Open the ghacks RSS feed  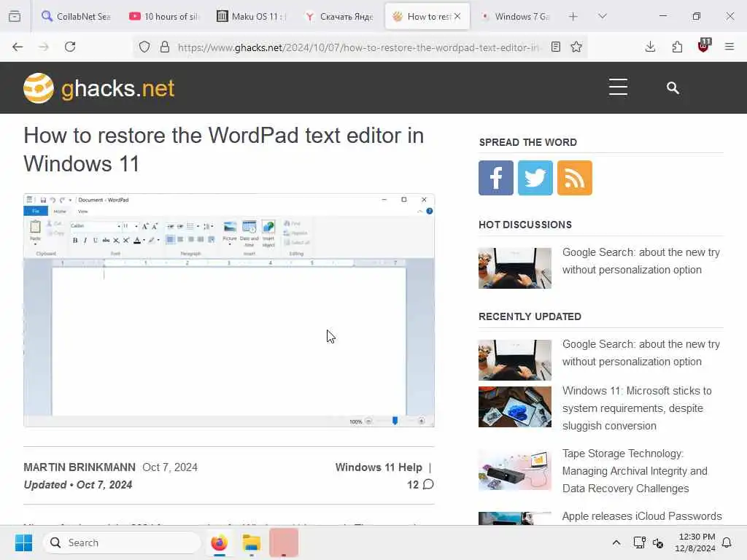575,178
